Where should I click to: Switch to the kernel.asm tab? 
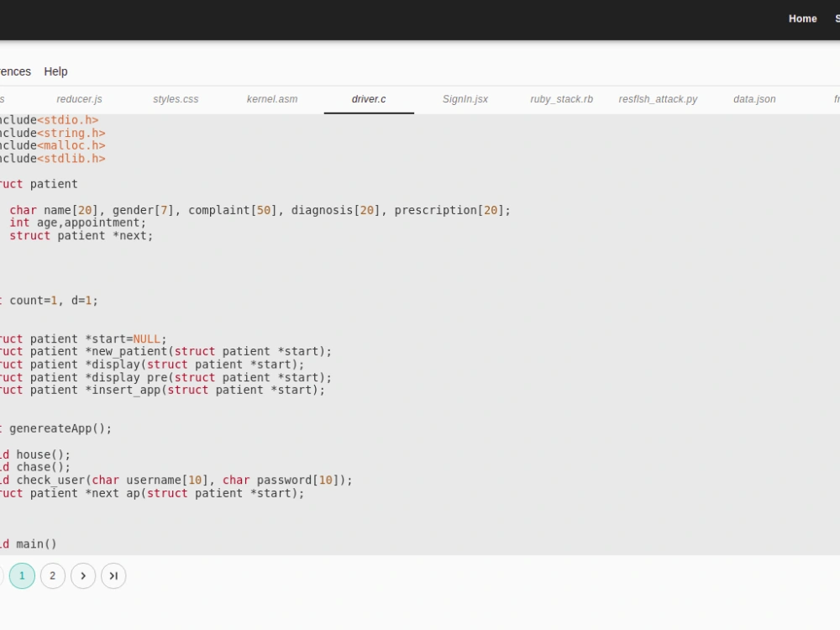click(272, 99)
